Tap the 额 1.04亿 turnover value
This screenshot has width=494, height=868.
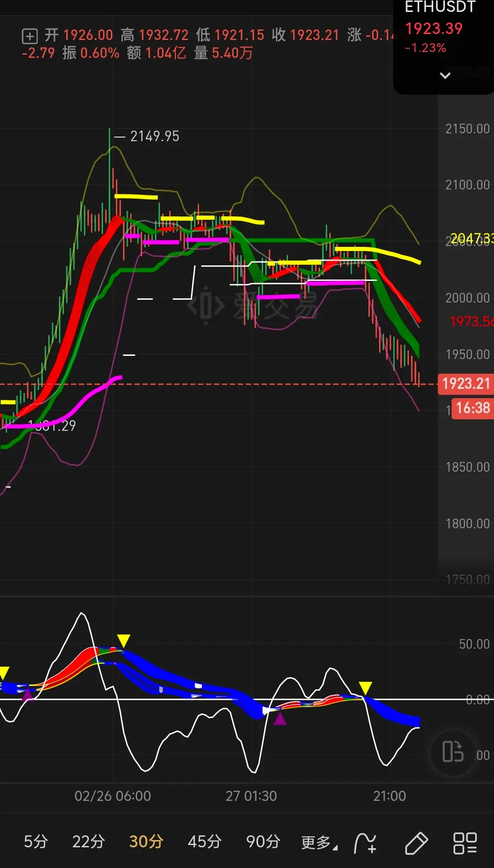point(156,53)
